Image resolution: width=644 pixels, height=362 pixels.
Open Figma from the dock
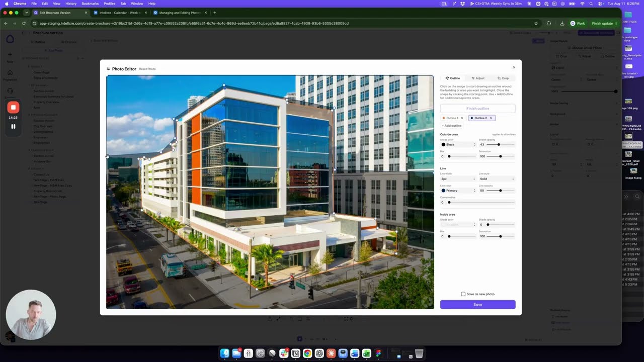[378, 353]
